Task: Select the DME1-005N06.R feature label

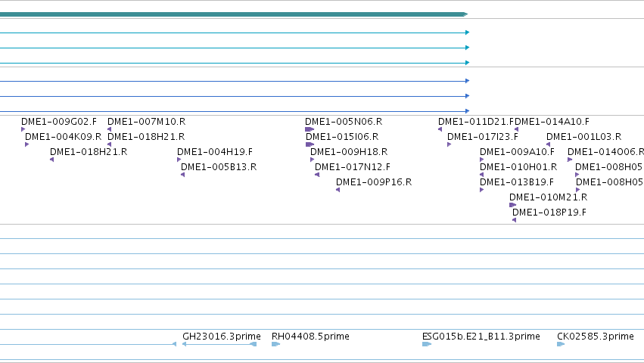Action: pos(344,122)
